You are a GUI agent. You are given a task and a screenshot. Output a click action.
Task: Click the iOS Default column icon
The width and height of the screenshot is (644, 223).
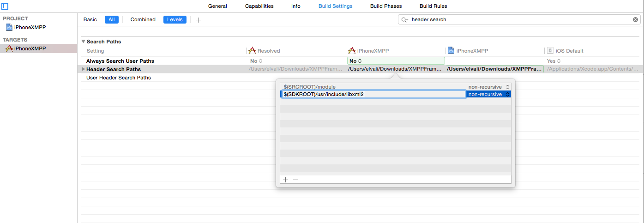[x=550, y=51]
